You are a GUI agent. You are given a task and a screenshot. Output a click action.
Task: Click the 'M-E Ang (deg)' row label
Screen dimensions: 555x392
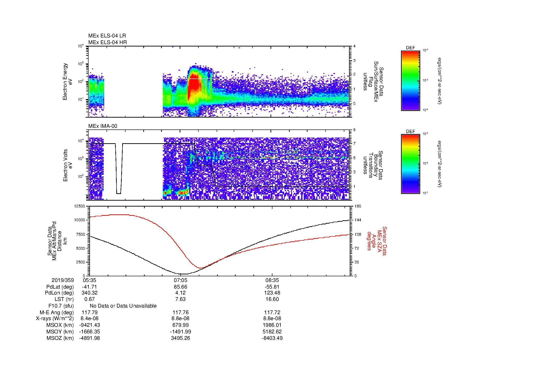(56, 313)
